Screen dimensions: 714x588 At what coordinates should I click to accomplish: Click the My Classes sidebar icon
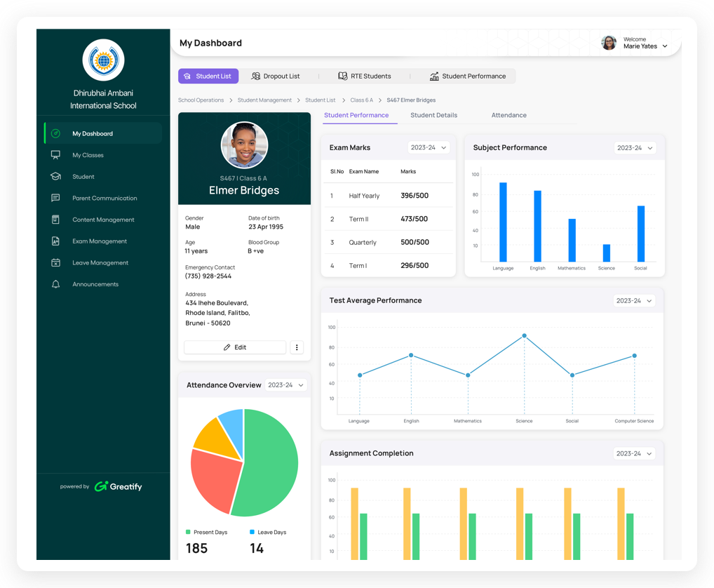pyautogui.click(x=56, y=155)
